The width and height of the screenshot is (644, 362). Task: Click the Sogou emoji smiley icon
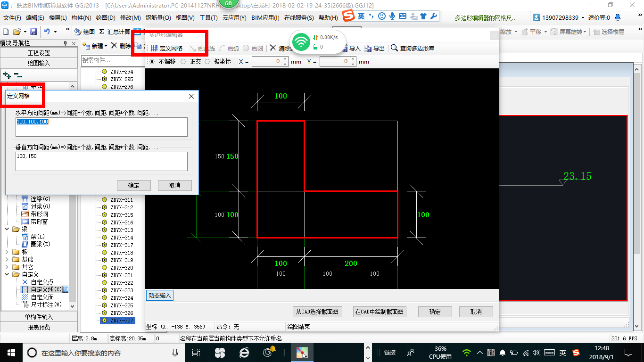point(381,16)
